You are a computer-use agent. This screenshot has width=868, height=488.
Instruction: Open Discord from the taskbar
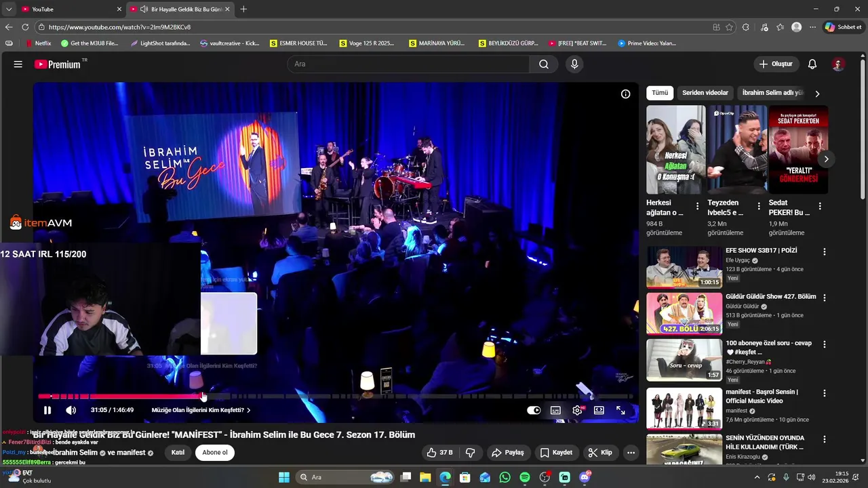click(585, 477)
